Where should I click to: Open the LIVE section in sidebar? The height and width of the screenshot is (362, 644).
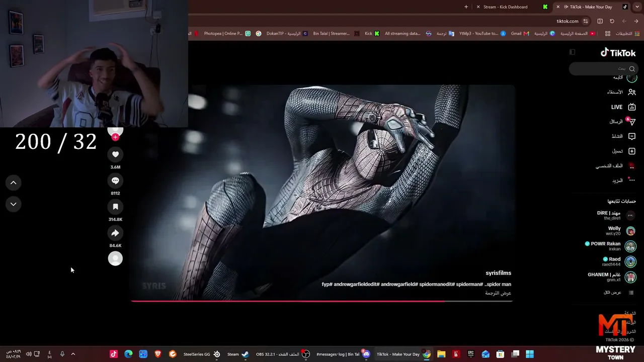623,107
